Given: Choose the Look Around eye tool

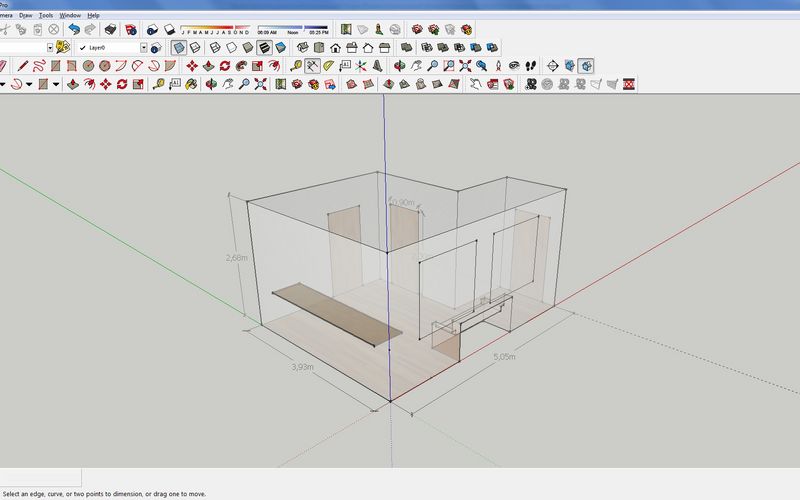Looking at the screenshot, I should pyautogui.click(x=514, y=66).
